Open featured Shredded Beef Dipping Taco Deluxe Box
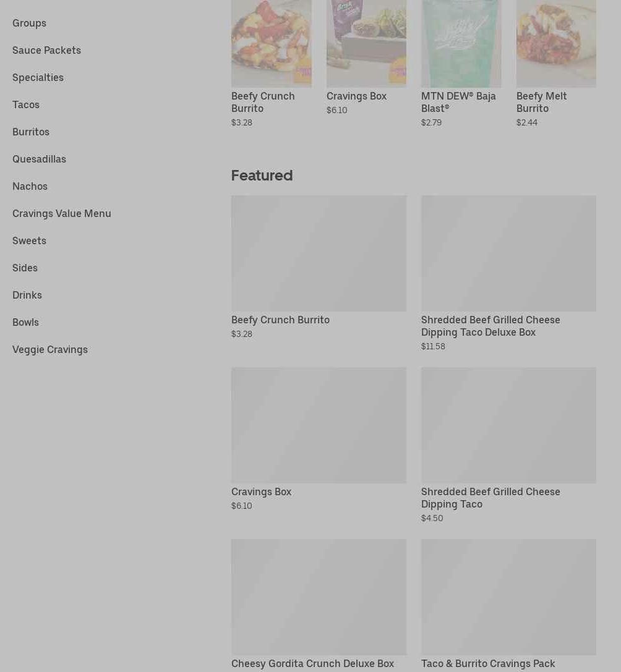Screen dimensions: 621x672 tap(508, 273)
